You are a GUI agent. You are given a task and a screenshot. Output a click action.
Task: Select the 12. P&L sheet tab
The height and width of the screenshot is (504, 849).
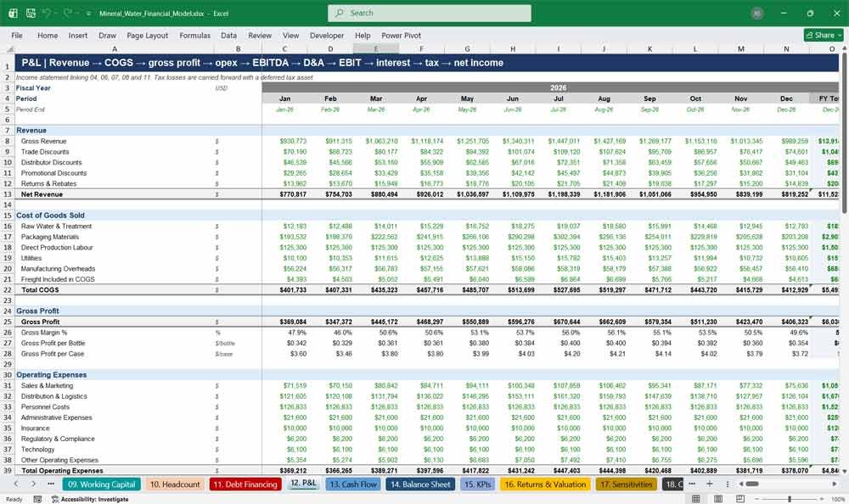[x=303, y=484]
